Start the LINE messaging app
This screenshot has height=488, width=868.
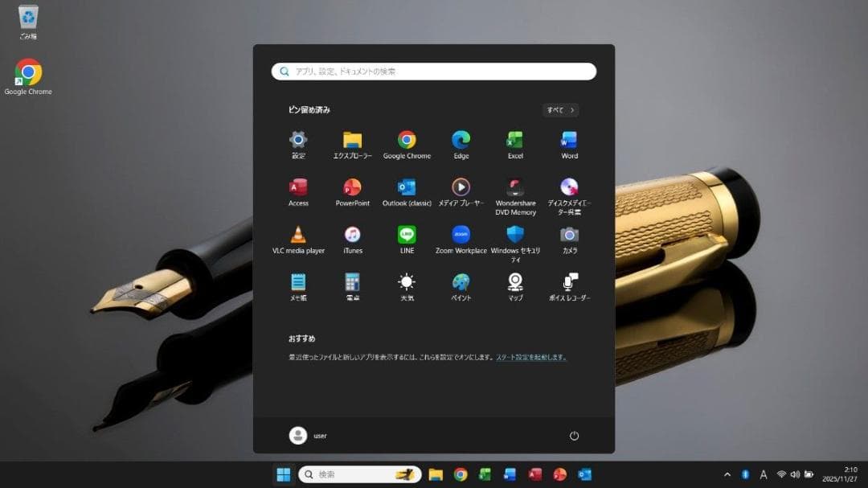point(406,238)
